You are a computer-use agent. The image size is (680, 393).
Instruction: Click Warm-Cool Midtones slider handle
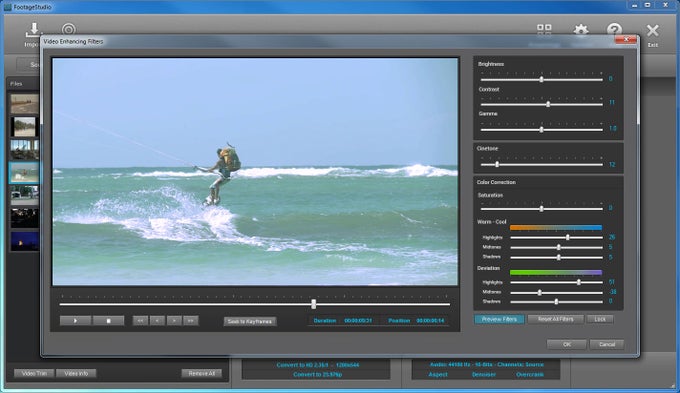click(559, 247)
